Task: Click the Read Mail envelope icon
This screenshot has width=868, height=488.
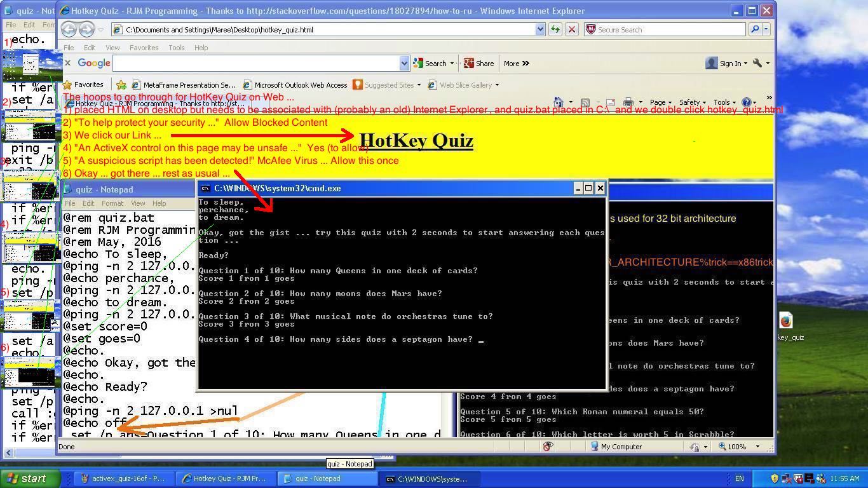Action: (610, 102)
